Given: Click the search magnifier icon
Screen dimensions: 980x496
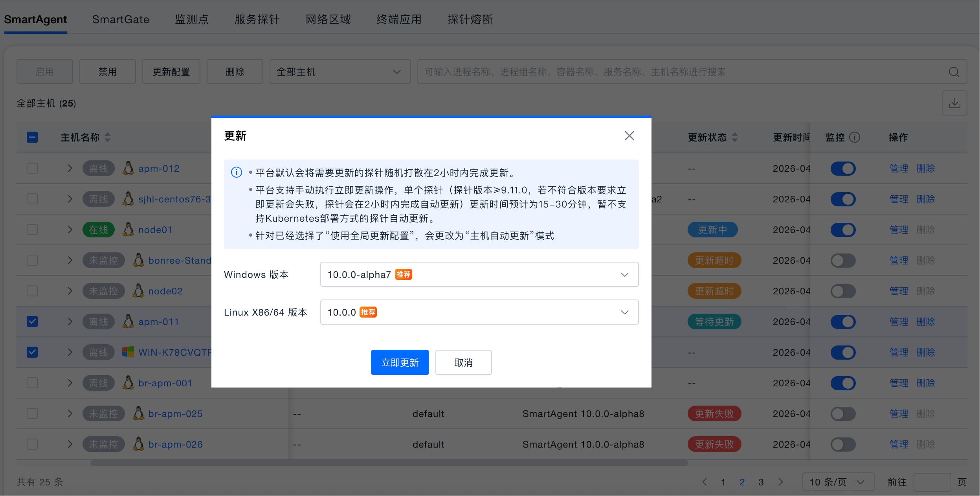Looking at the screenshot, I should (954, 72).
